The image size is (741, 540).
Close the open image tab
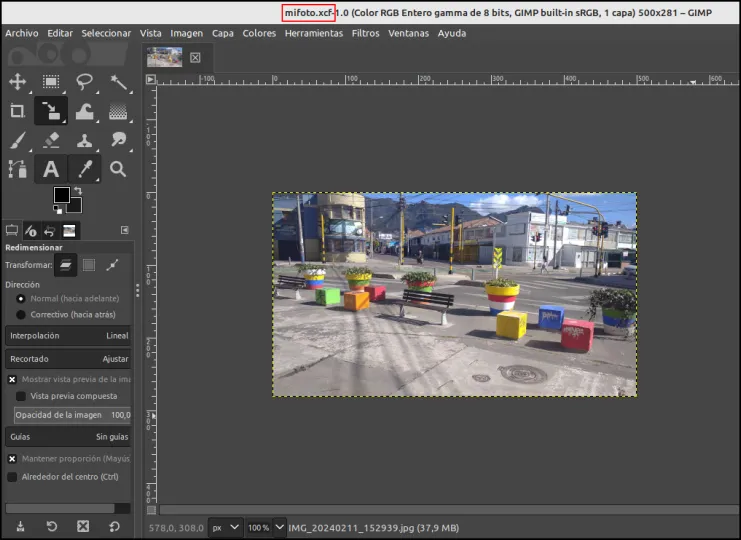tap(195, 58)
